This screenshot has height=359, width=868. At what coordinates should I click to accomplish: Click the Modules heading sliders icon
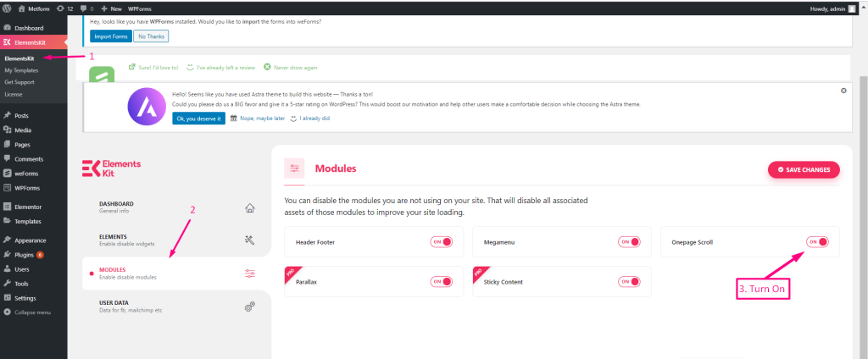click(x=294, y=168)
